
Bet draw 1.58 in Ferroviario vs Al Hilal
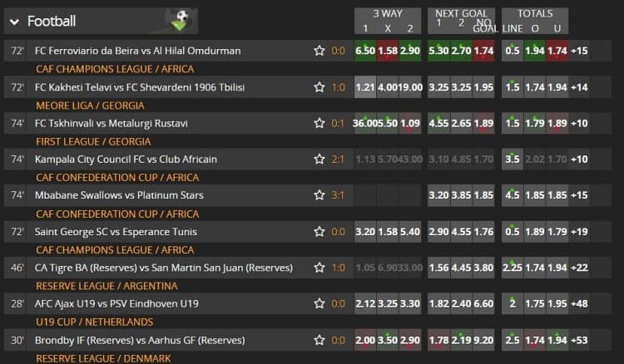(388, 51)
